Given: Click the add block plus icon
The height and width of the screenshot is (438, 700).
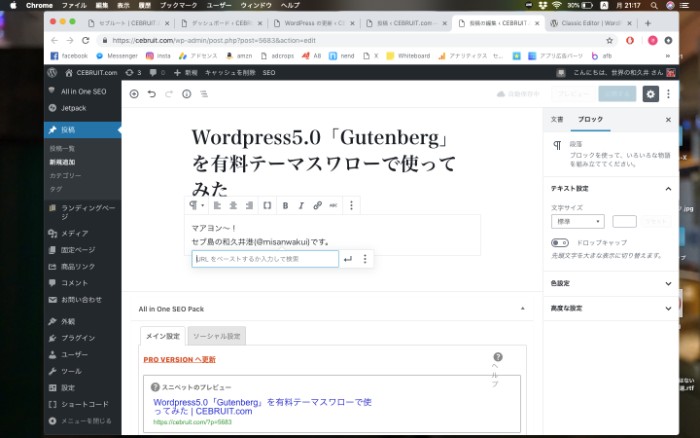Looking at the screenshot, I should pos(134,94).
